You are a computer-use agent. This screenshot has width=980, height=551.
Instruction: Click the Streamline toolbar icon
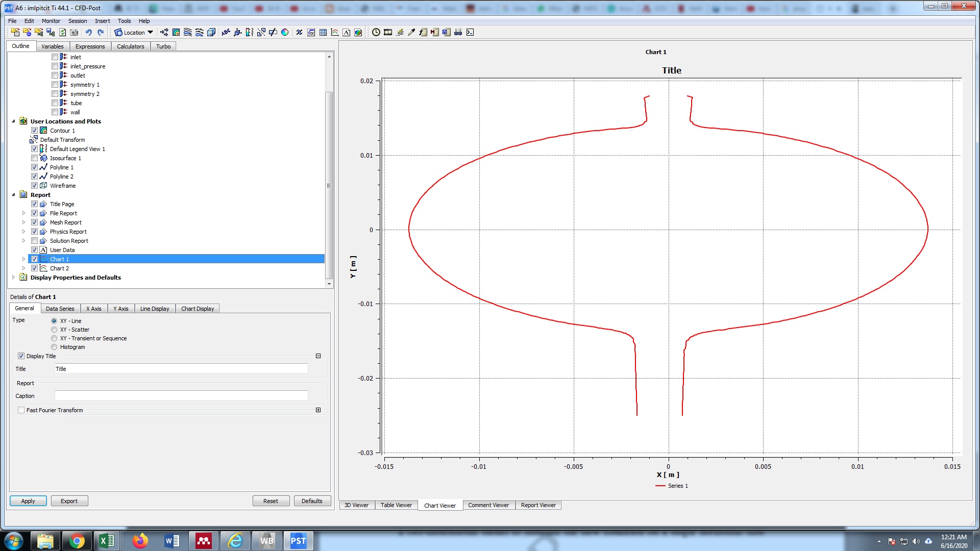tap(188, 32)
